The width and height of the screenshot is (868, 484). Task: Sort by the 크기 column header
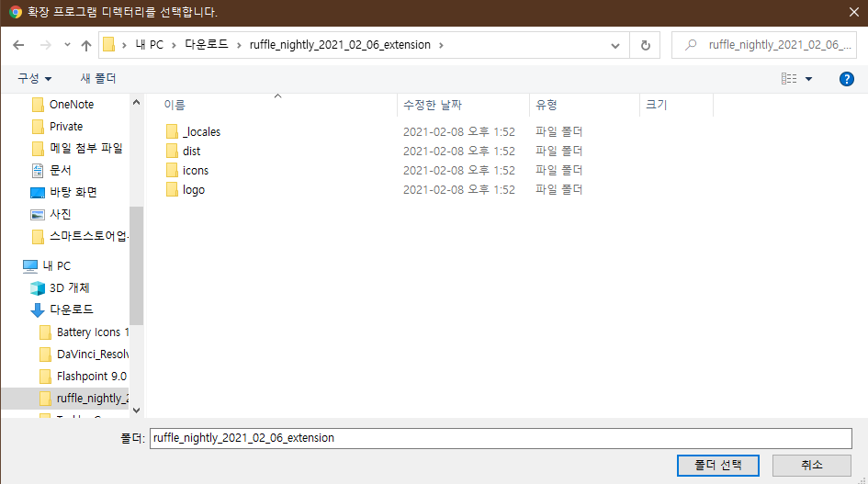657,105
